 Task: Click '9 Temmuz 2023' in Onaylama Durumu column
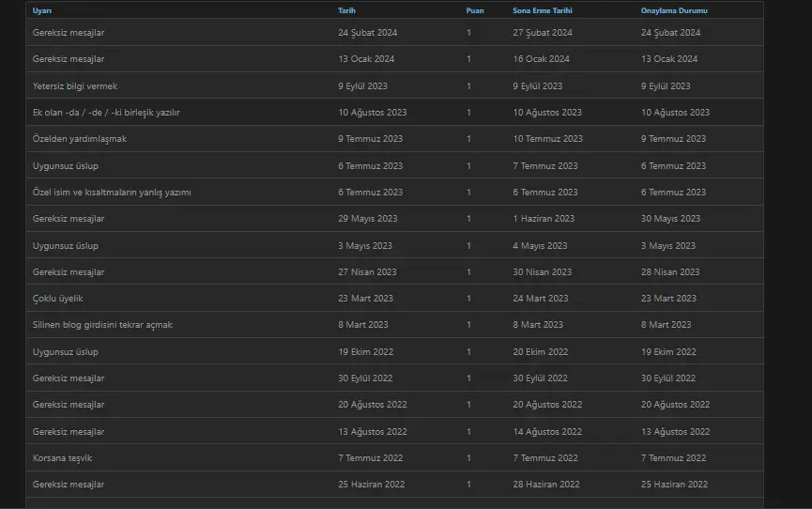tap(673, 139)
